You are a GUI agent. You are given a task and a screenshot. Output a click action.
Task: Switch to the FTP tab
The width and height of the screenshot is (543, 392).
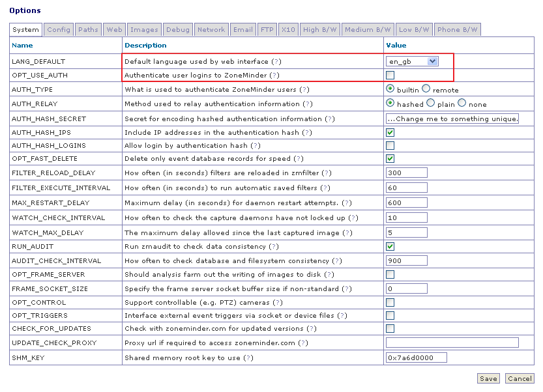coord(267,30)
